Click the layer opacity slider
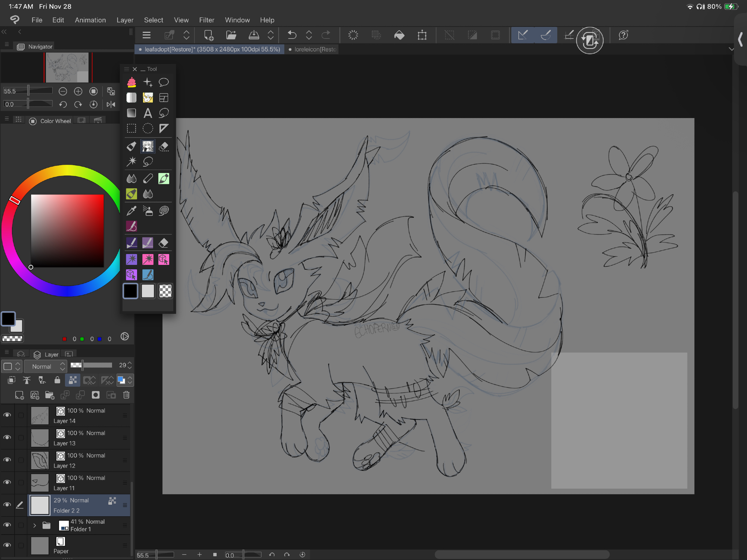Viewport: 747px width, 560px height. click(x=92, y=365)
